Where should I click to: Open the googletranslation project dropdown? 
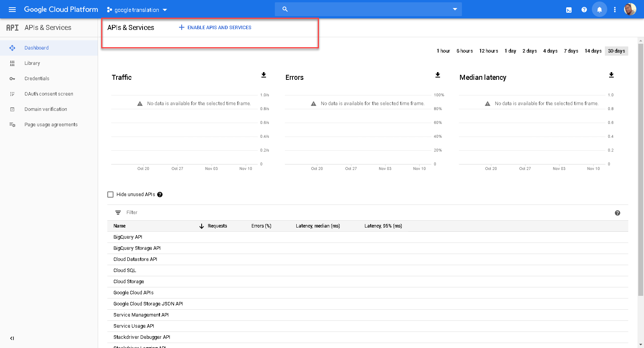[x=137, y=10]
